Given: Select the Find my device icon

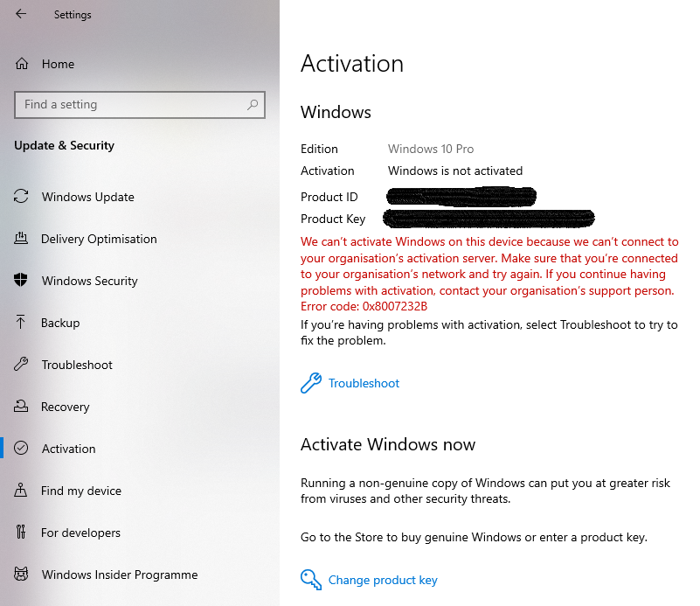Looking at the screenshot, I should point(21,491).
